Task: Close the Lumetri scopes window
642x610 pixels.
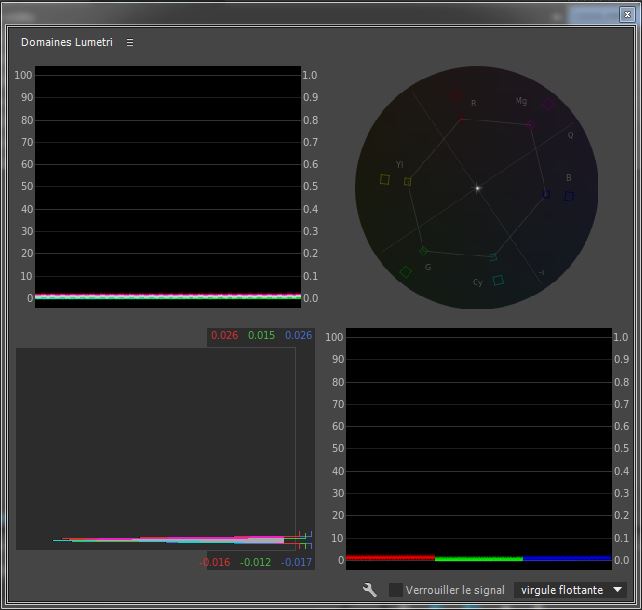Action: point(627,14)
